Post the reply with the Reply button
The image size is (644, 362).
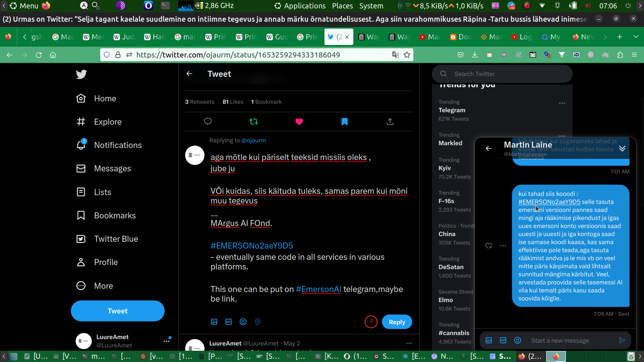point(397,322)
